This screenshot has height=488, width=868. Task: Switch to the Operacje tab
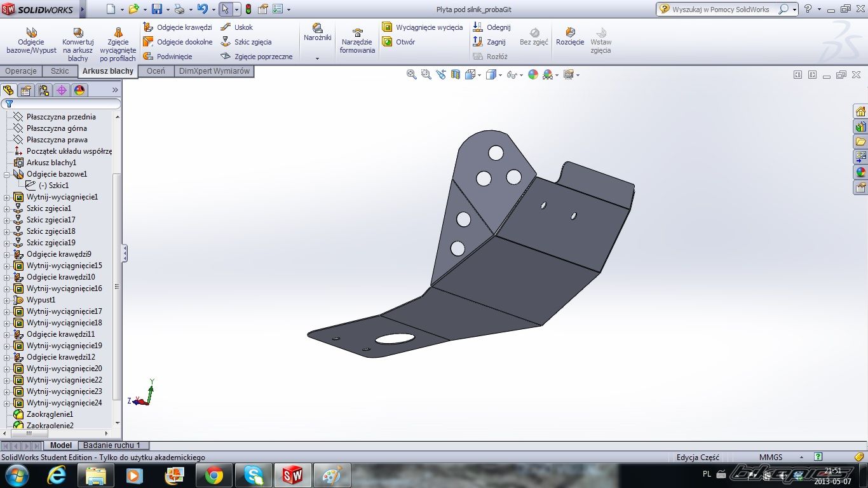(x=22, y=71)
